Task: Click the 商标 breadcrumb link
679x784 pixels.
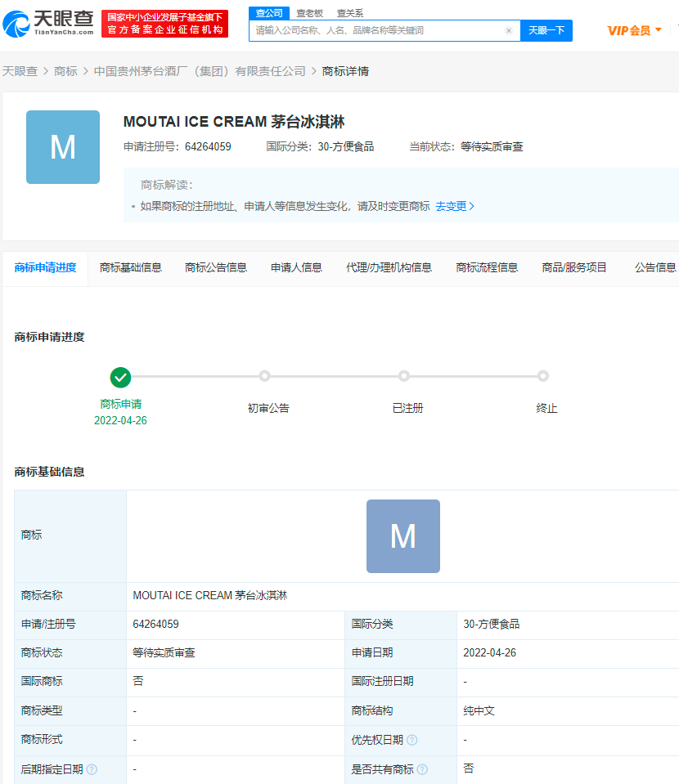Action: [x=66, y=72]
